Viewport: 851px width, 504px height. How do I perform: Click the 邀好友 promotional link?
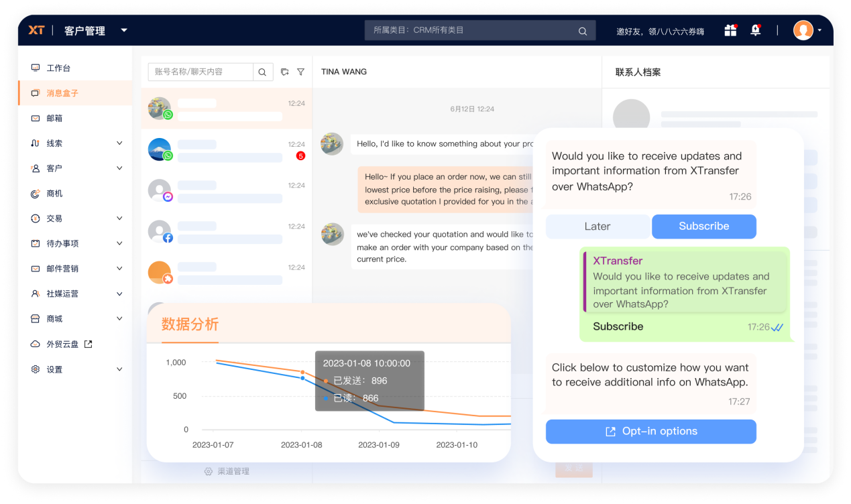coord(660,31)
